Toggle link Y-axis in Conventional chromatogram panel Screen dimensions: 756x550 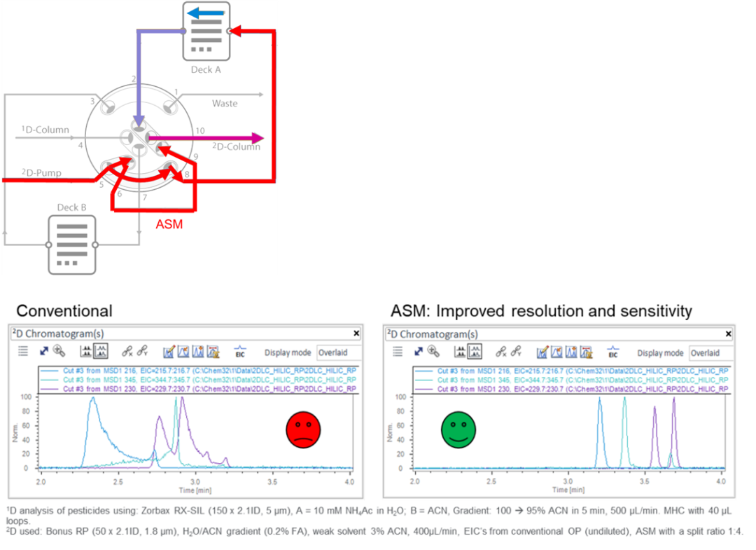coord(142,351)
